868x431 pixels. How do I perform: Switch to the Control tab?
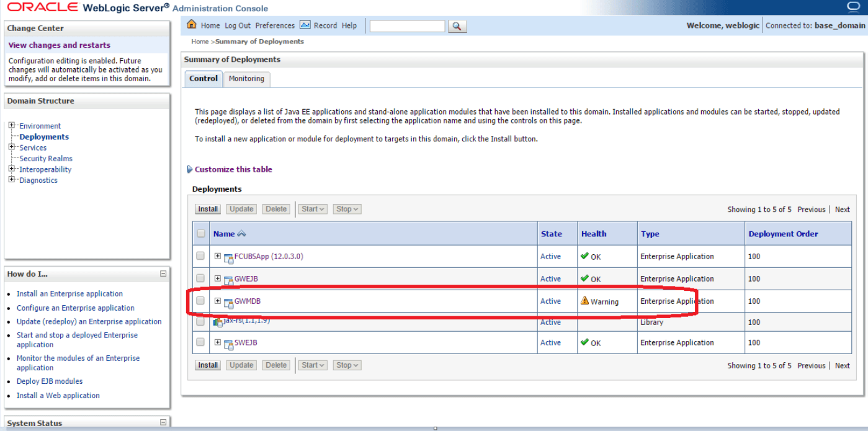point(204,79)
